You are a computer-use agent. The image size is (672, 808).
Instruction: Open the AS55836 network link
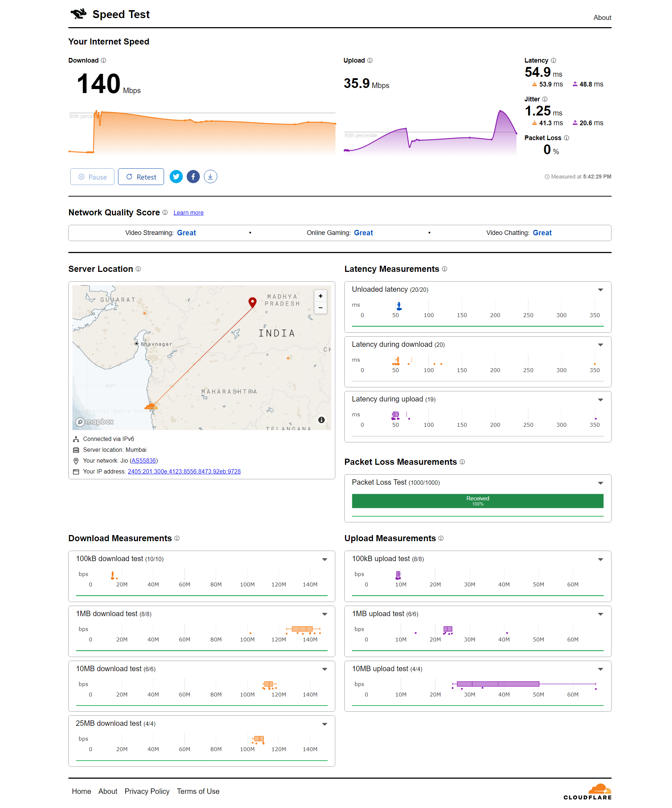click(x=143, y=460)
